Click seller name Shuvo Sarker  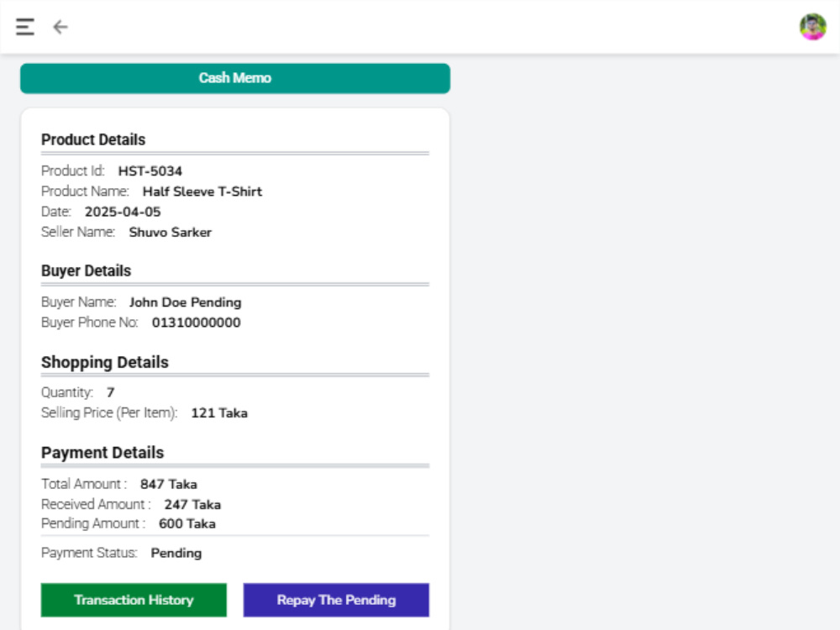pyautogui.click(x=171, y=232)
